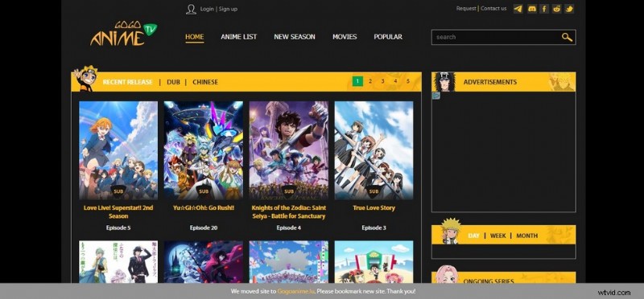The width and height of the screenshot is (644, 299).
Task: Click the Advertisements panel header
Action: click(504, 82)
